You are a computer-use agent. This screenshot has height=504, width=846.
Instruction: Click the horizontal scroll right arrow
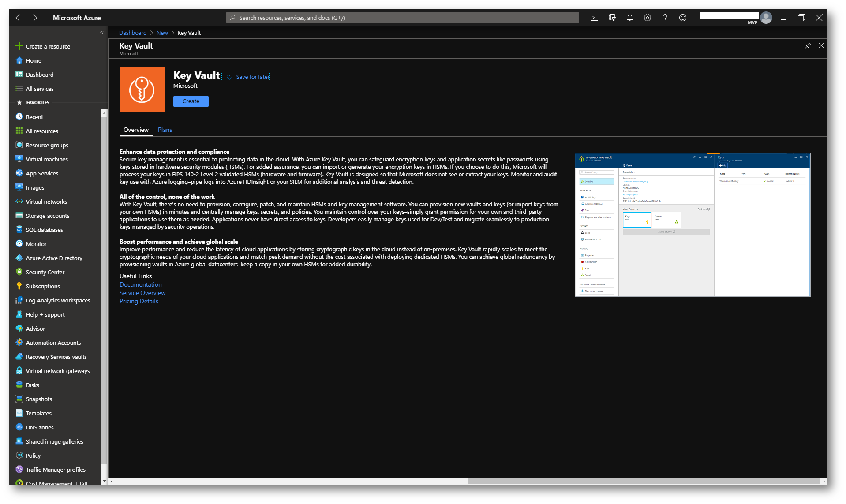pyautogui.click(x=824, y=481)
